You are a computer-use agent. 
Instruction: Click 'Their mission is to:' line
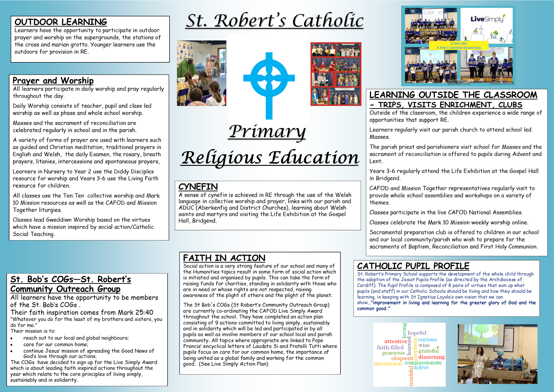click(x=33, y=331)
